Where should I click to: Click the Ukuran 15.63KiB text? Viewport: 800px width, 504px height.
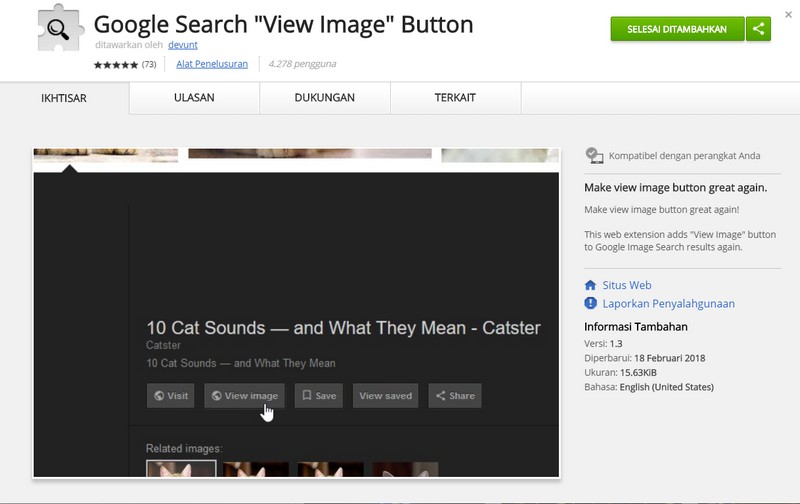point(620,372)
